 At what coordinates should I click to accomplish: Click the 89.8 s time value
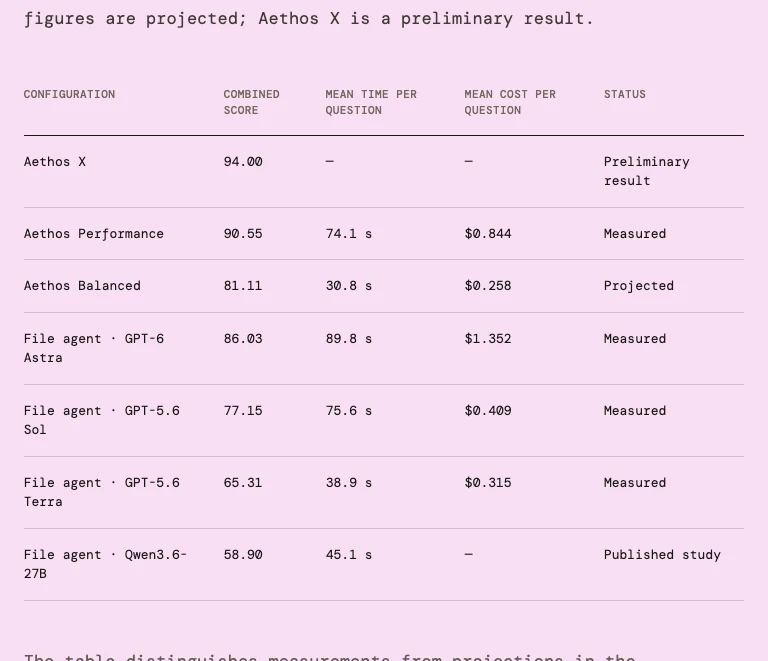(349, 339)
